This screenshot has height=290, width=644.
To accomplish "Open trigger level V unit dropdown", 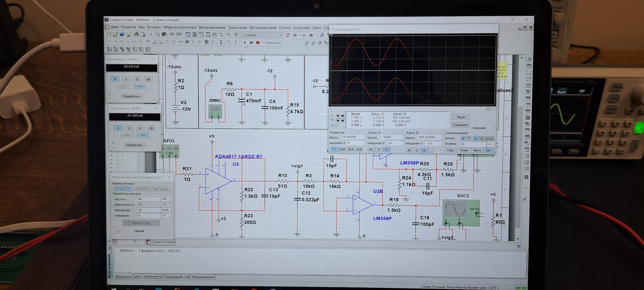I will tap(491, 144).
